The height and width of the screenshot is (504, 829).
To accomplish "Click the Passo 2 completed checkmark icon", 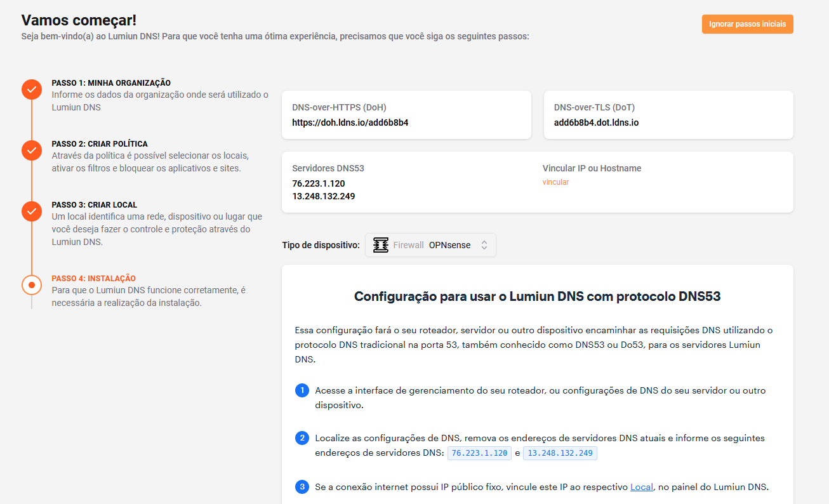I will pos(32,150).
